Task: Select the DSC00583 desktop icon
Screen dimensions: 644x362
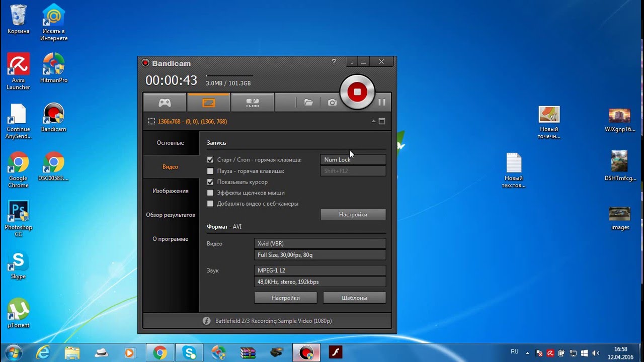Action: (x=54, y=166)
